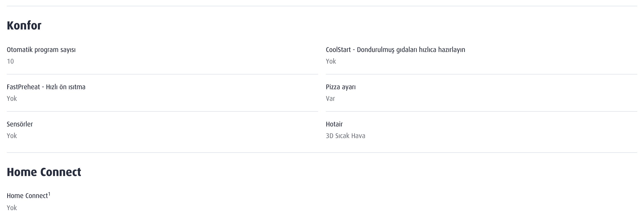Click the Yok value under CoolStart
Viewport: 644px width, 221px height.
tap(331, 61)
